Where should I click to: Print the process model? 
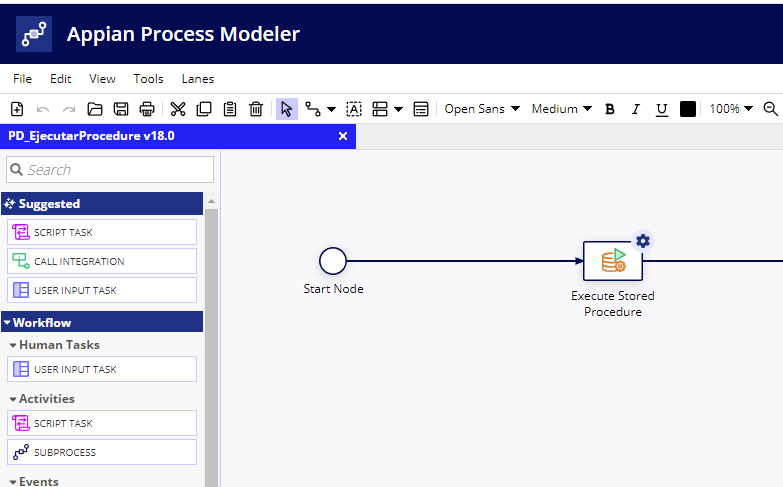tap(147, 109)
